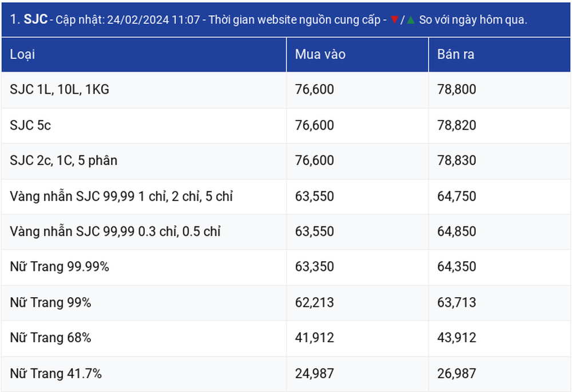Click the SJC 1L, 10L, 1KG row label

[x=59, y=90]
